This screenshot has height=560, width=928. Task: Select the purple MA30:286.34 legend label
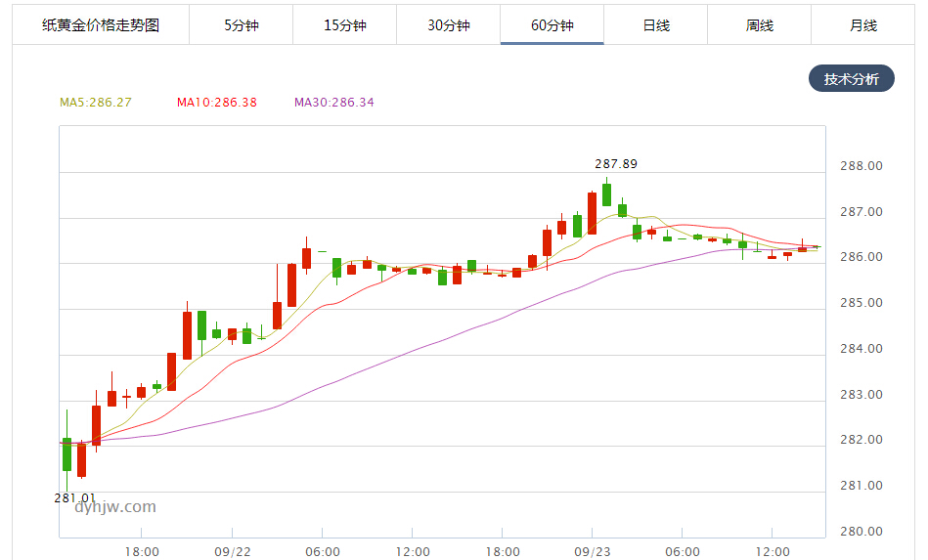pos(334,103)
